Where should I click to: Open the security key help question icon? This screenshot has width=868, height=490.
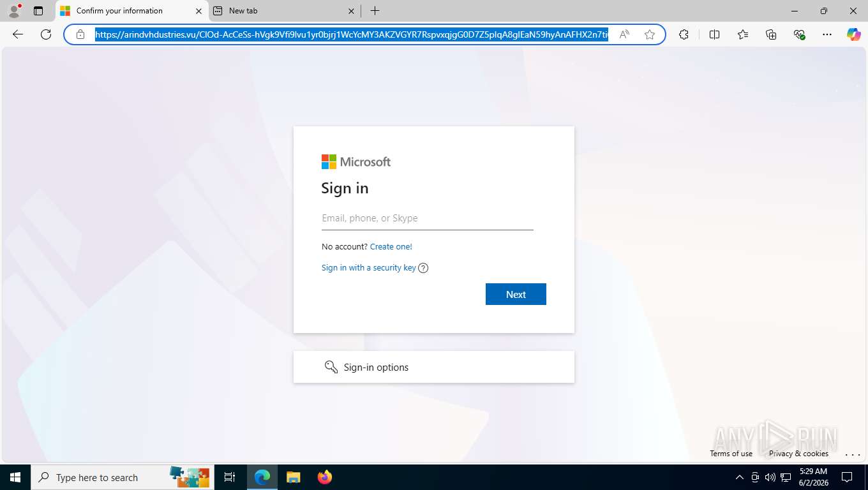(423, 268)
